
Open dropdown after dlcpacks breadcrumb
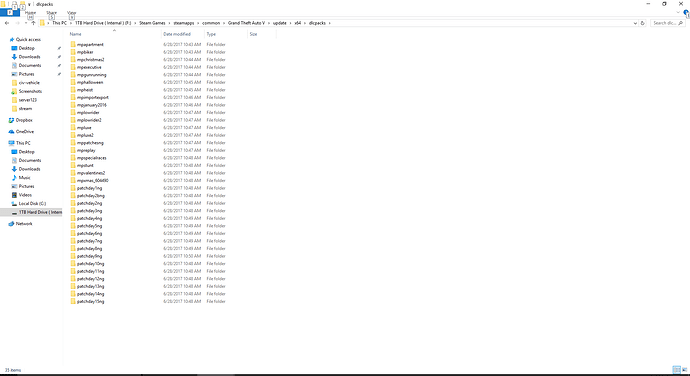click(330, 23)
